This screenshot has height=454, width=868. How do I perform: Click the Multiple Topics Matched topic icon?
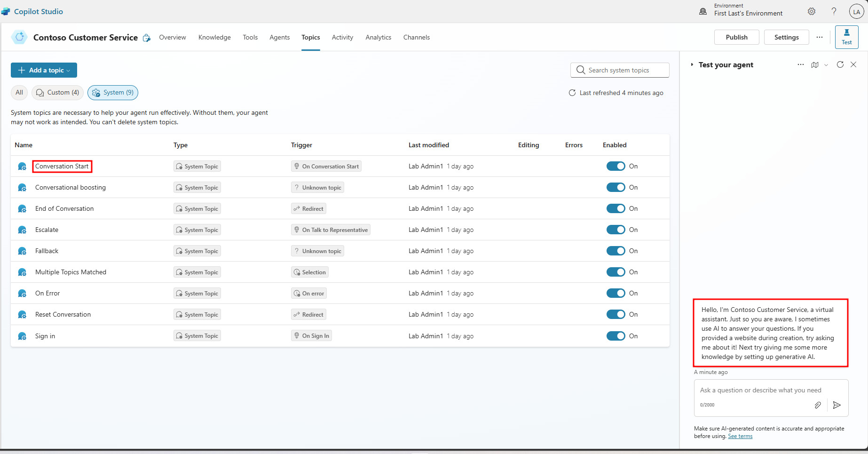22,272
